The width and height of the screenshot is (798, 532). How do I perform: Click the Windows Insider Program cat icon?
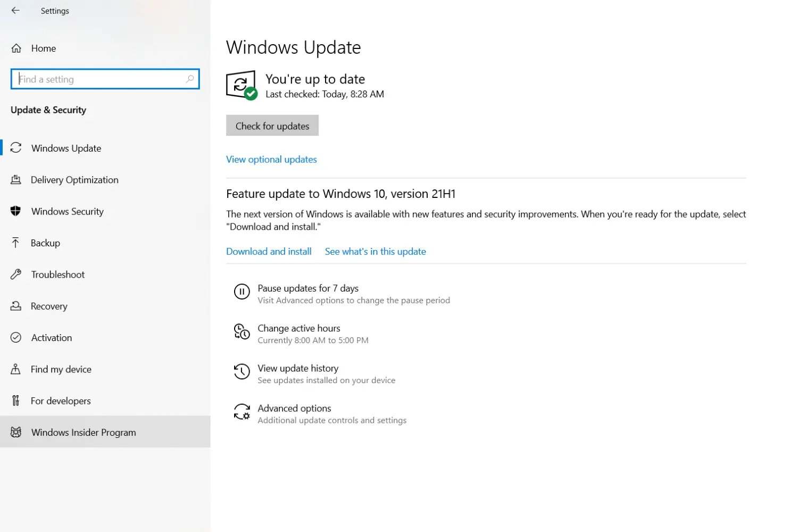[16, 432]
